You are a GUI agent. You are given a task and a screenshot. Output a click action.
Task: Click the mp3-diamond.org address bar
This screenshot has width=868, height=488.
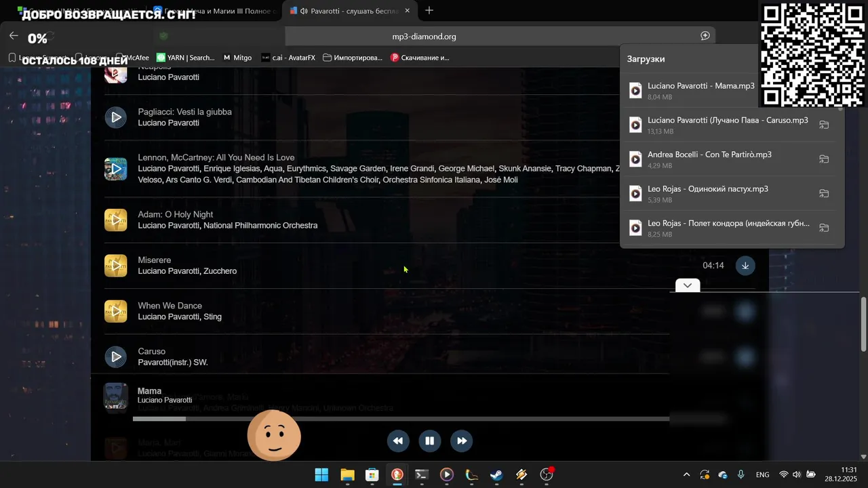click(424, 36)
